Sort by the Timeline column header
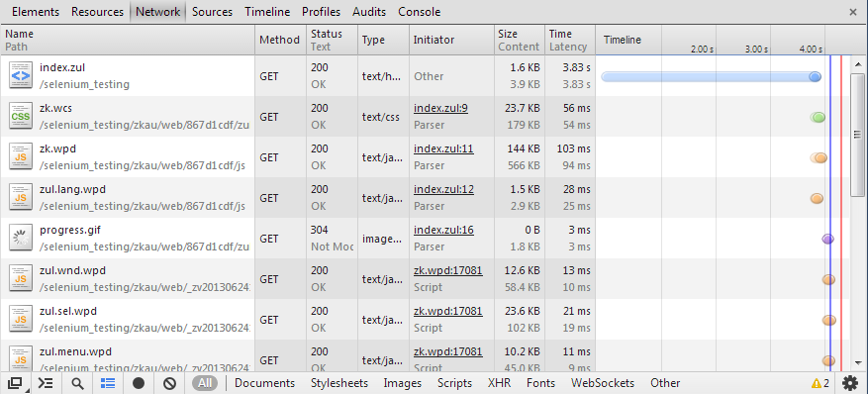 (x=623, y=40)
